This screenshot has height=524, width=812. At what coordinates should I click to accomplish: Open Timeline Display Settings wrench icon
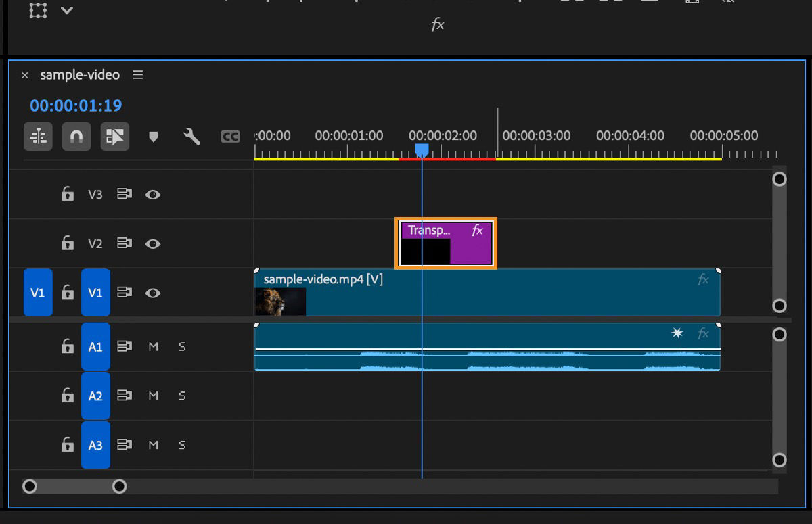click(191, 137)
